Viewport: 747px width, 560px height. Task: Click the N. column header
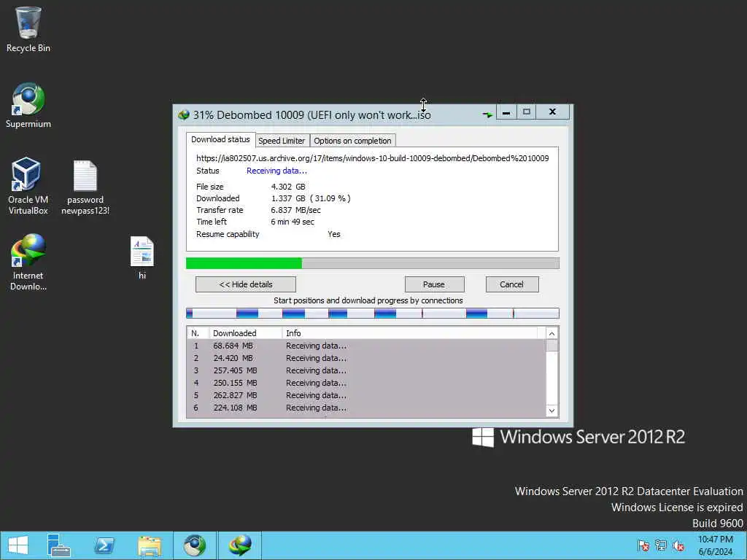point(198,332)
